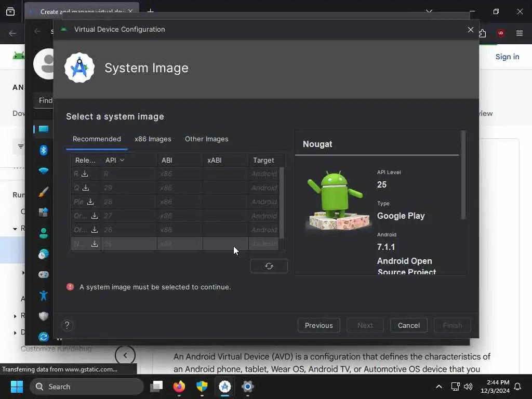
Task: Download the Oreo API 26 image
Action: tap(95, 230)
